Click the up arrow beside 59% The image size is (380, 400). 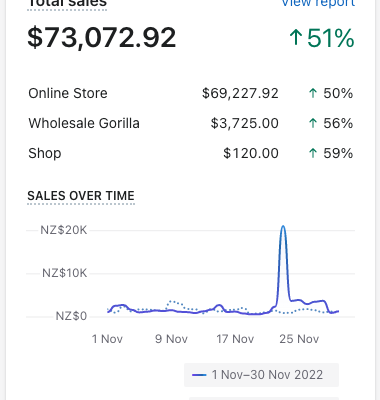tap(313, 153)
